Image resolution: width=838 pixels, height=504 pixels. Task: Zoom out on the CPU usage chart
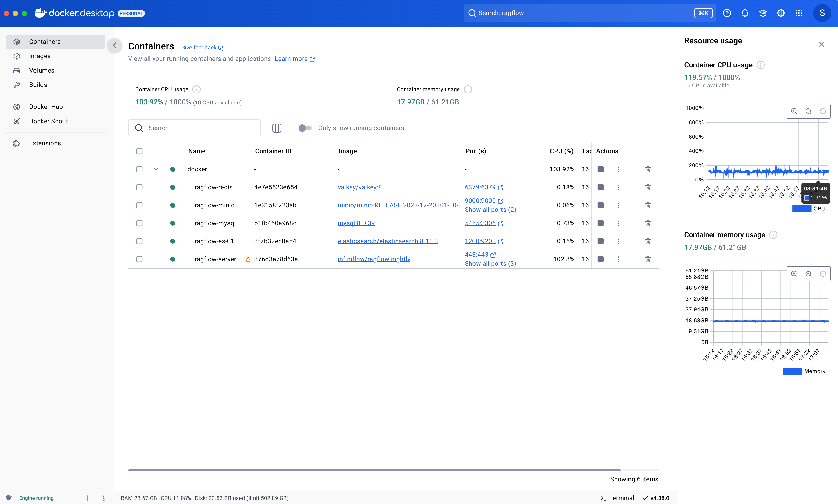(808, 111)
